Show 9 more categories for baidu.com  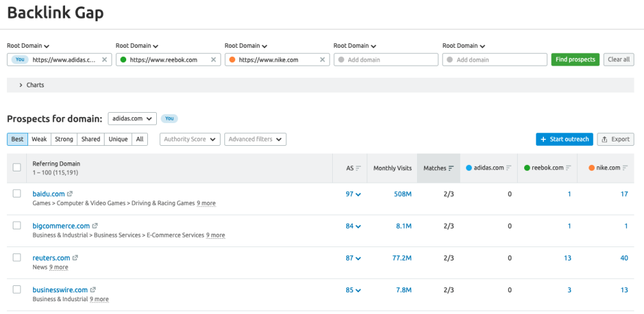click(x=206, y=203)
